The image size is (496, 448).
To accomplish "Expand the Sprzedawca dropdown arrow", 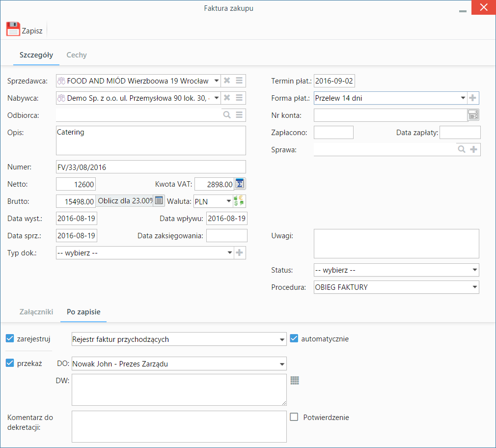I will [217, 81].
